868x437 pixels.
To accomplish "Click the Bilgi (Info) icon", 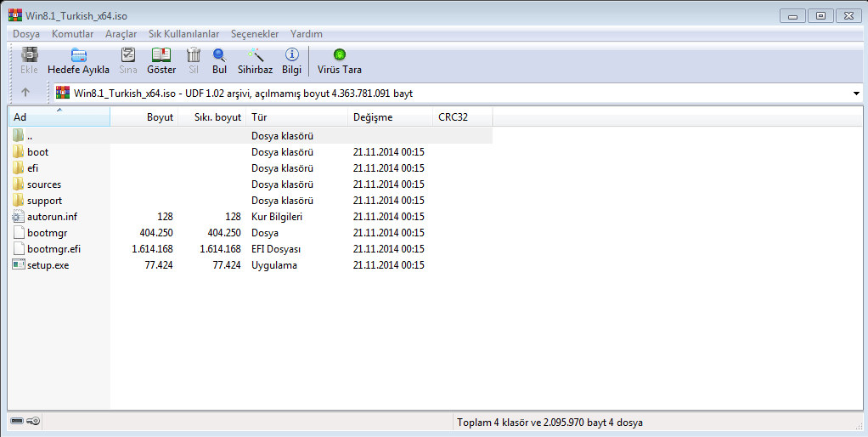I will coord(291,54).
